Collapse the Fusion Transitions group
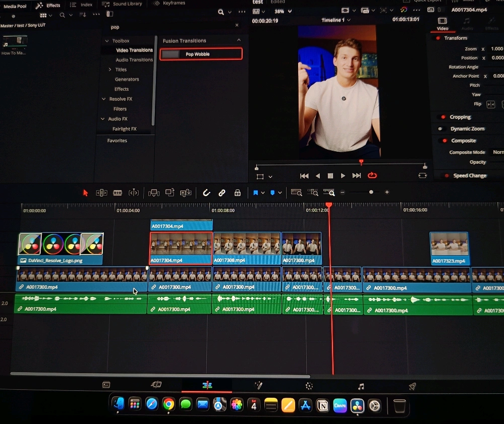Screen dimensions: 504x424 point(239,40)
